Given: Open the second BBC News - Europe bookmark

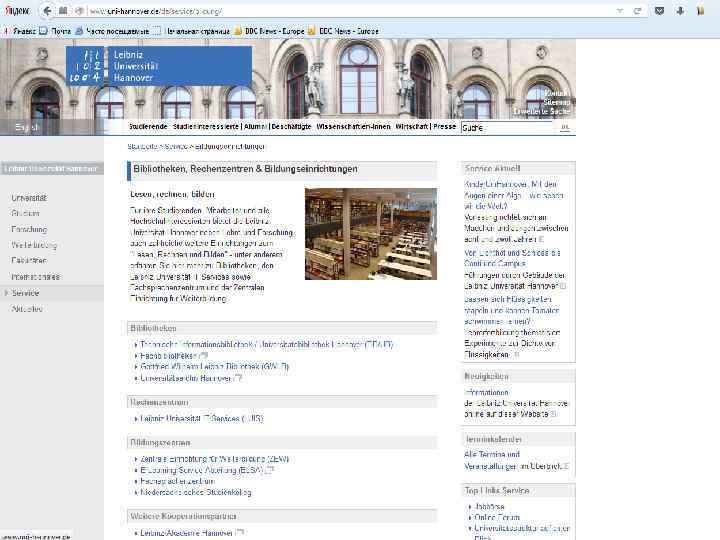Looking at the screenshot, I should [343, 31].
